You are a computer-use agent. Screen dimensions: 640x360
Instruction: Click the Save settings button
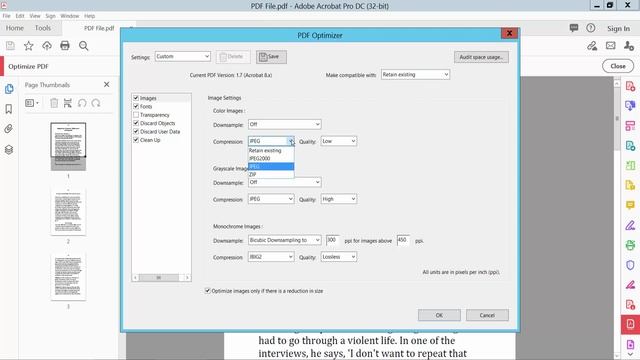[x=271, y=57]
